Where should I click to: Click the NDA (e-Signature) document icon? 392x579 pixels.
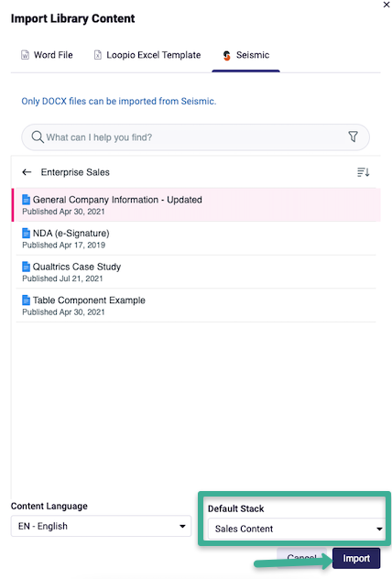coord(26,233)
